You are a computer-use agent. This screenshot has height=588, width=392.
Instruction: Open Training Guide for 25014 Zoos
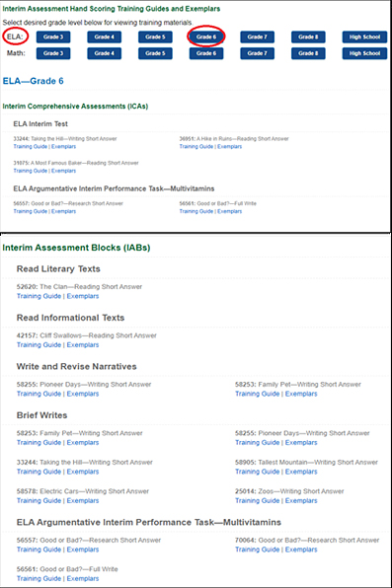pos(257,500)
